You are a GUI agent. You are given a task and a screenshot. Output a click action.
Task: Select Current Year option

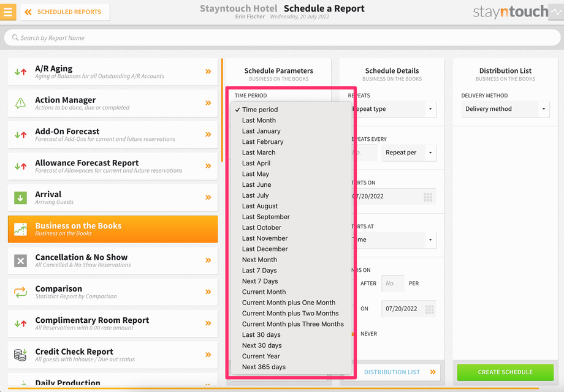[x=291, y=356]
